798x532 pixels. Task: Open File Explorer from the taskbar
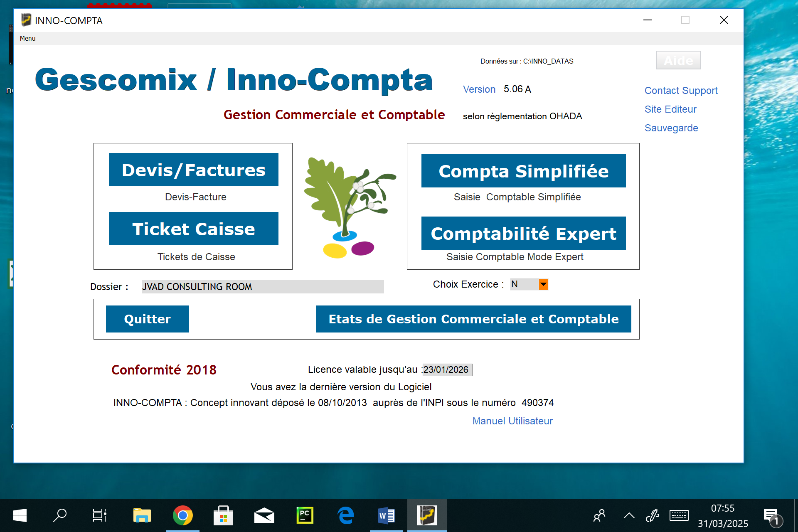(x=142, y=515)
